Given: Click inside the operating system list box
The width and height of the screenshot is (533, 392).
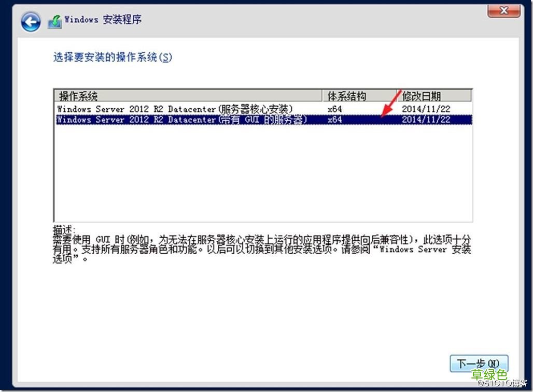Looking at the screenshot, I should (259, 171).
